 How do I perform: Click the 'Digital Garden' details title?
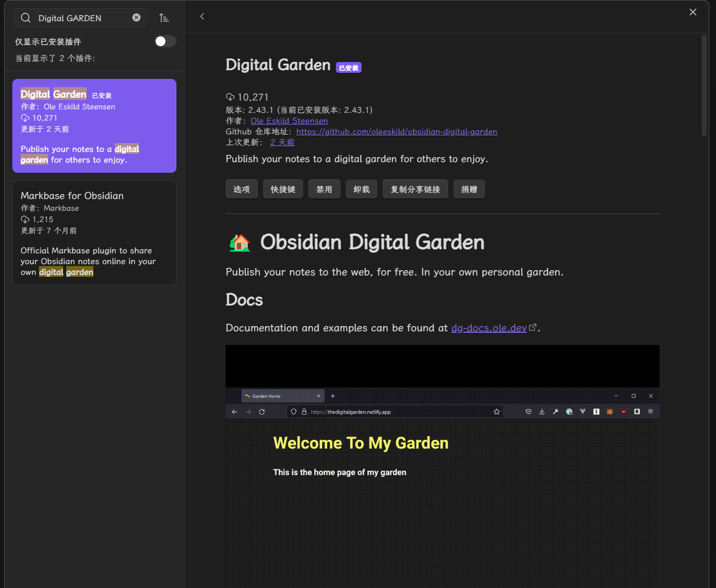click(278, 65)
